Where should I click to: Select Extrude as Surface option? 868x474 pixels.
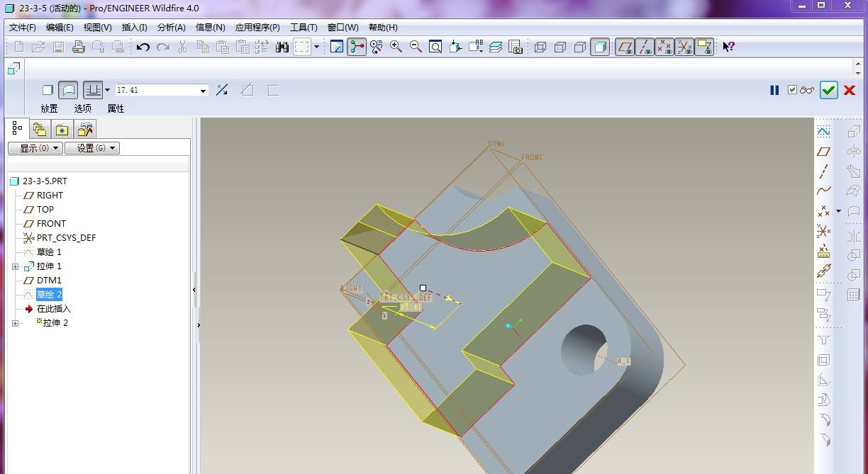pyautogui.click(x=68, y=90)
